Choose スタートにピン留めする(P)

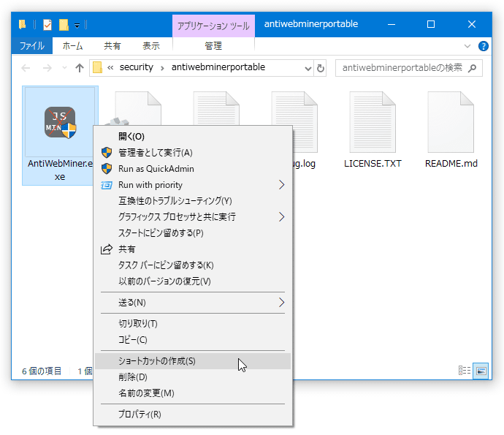click(193, 233)
